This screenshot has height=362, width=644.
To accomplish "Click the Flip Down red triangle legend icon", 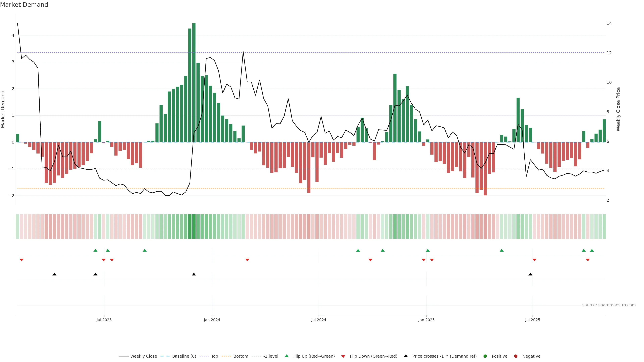I will click(343, 356).
